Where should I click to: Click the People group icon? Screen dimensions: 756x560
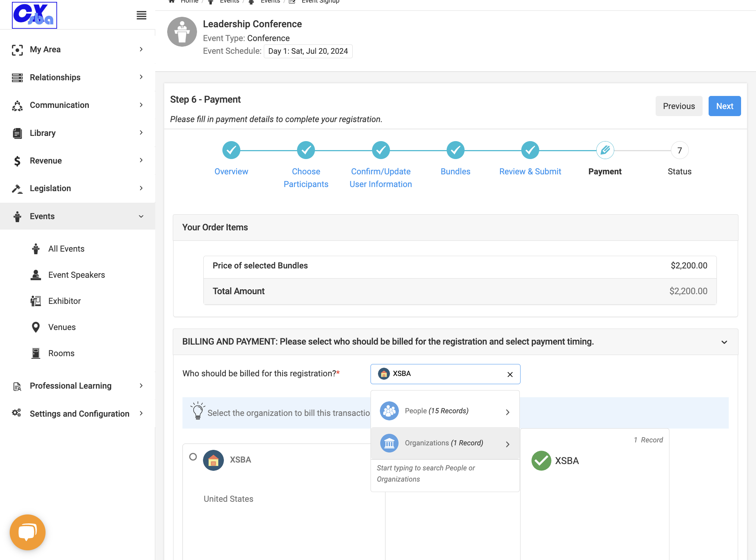tap(389, 411)
